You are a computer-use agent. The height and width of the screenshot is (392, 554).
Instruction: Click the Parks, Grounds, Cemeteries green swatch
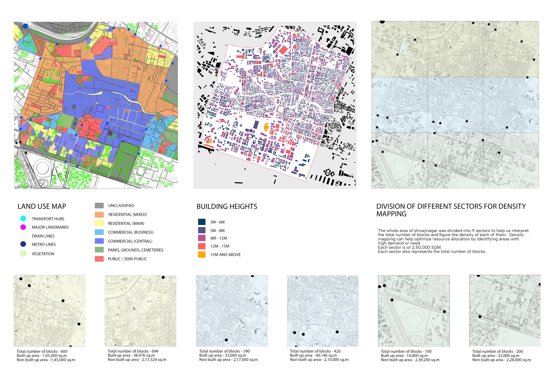(99, 250)
